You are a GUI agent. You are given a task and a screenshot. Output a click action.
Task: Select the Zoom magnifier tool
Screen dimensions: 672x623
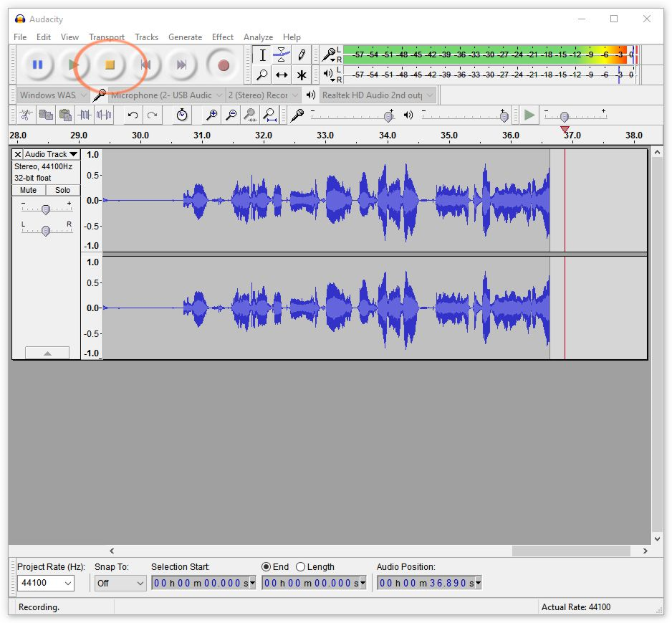point(262,75)
